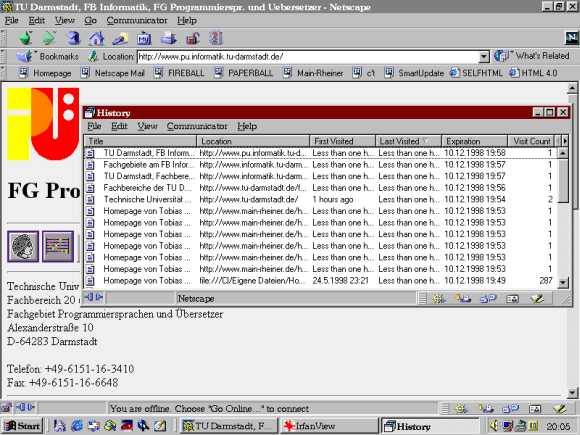Open Composer from History window component bar
This screenshot has height=435, width=580.
(537, 299)
